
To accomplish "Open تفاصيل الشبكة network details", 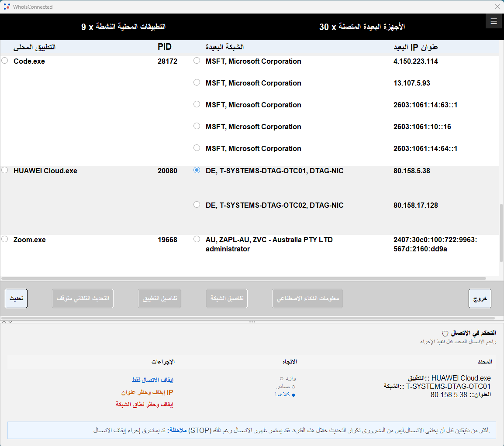I will 227,298.
